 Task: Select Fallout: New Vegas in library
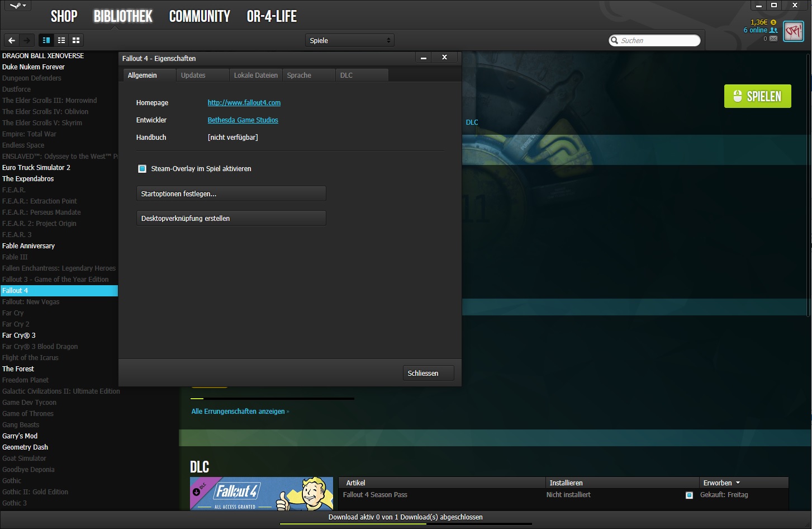31,302
